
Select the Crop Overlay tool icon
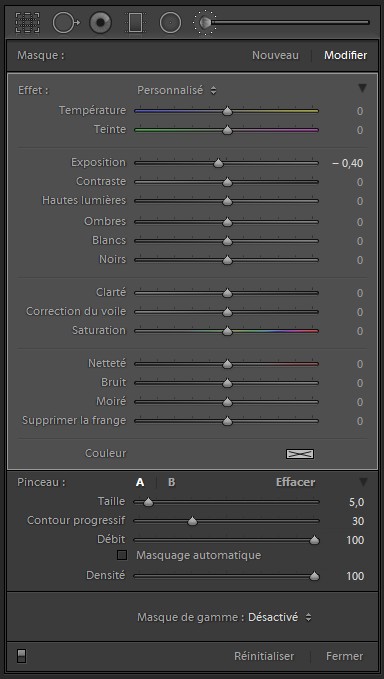click(x=27, y=23)
